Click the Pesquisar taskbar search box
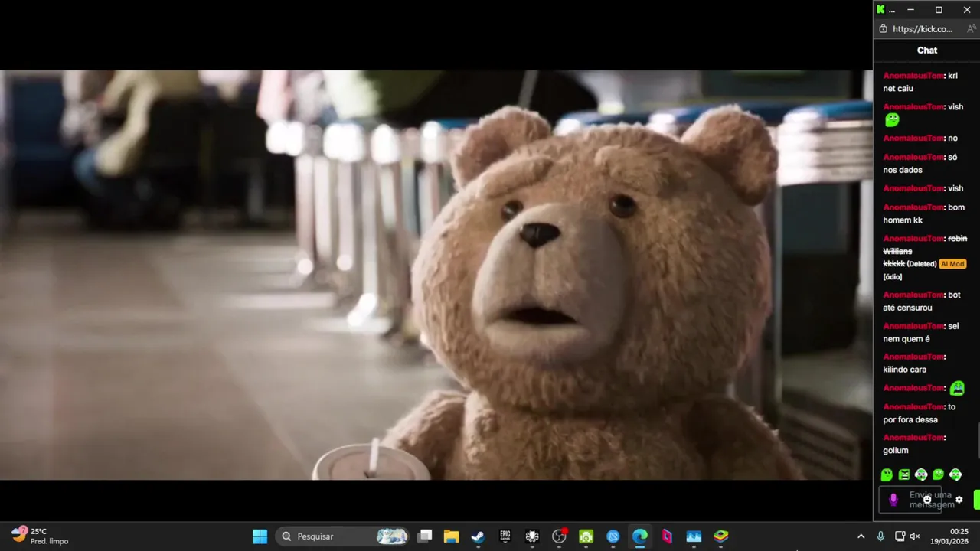Image resolution: width=980 pixels, height=551 pixels. click(344, 536)
